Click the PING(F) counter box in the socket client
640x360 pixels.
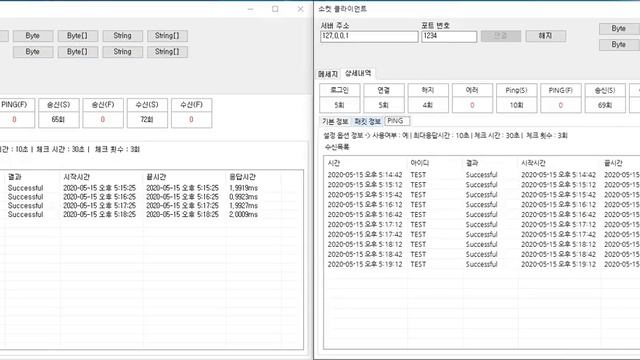560,98
